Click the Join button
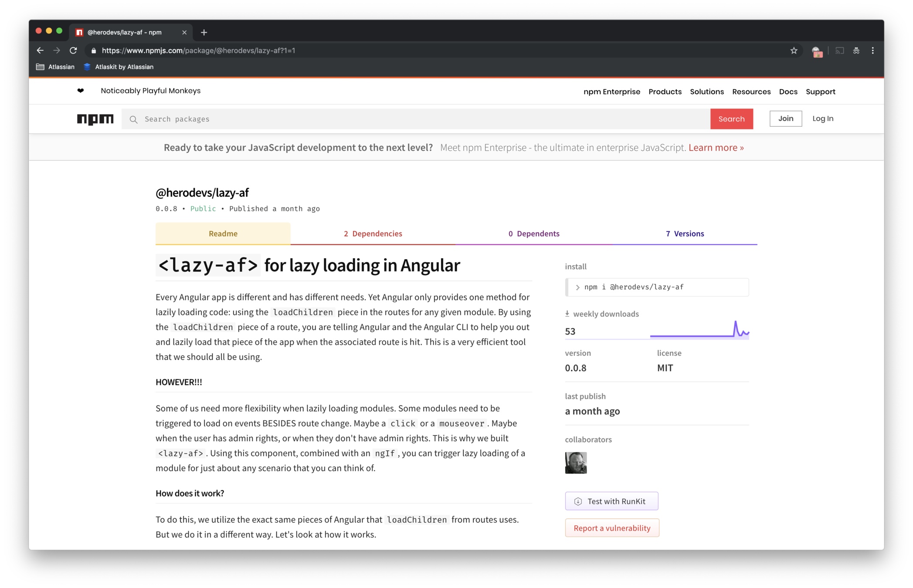Viewport: 913px width, 588px height. coord(785,118)
